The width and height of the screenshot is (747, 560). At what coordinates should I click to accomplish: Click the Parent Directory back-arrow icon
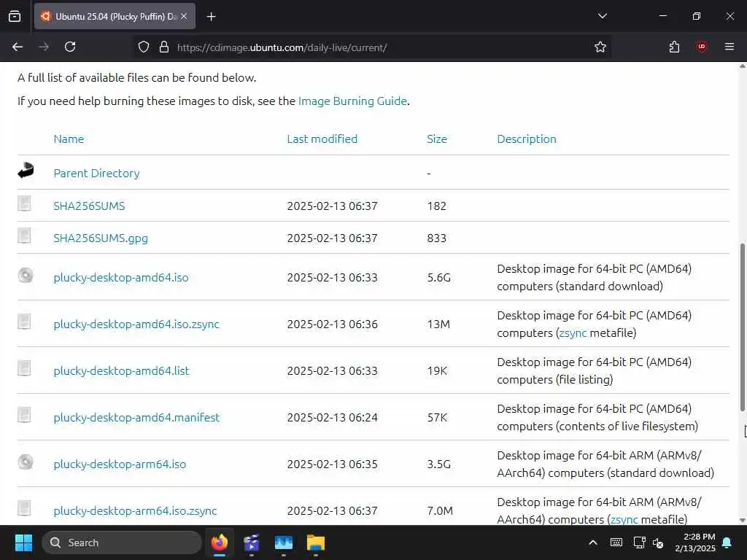click(x=26, y=171)
